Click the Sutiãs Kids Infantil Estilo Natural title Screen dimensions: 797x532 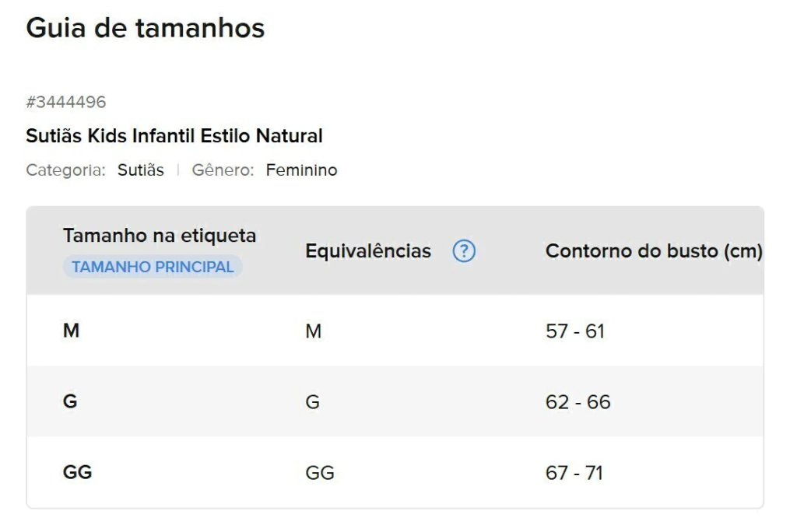tap(174, 136)
